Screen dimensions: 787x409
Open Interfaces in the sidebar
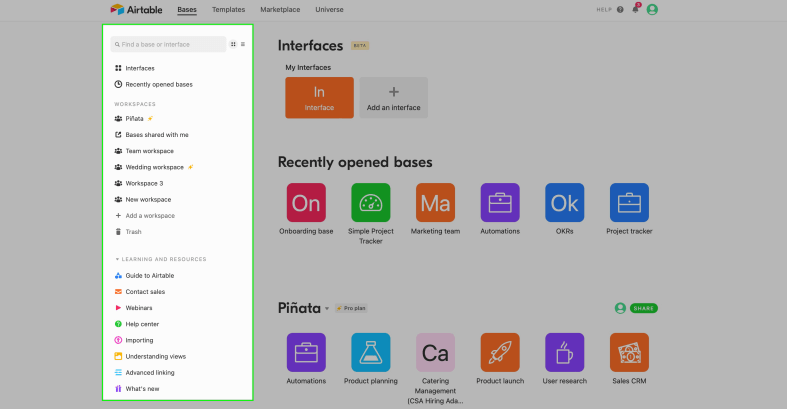pos(135,68)
